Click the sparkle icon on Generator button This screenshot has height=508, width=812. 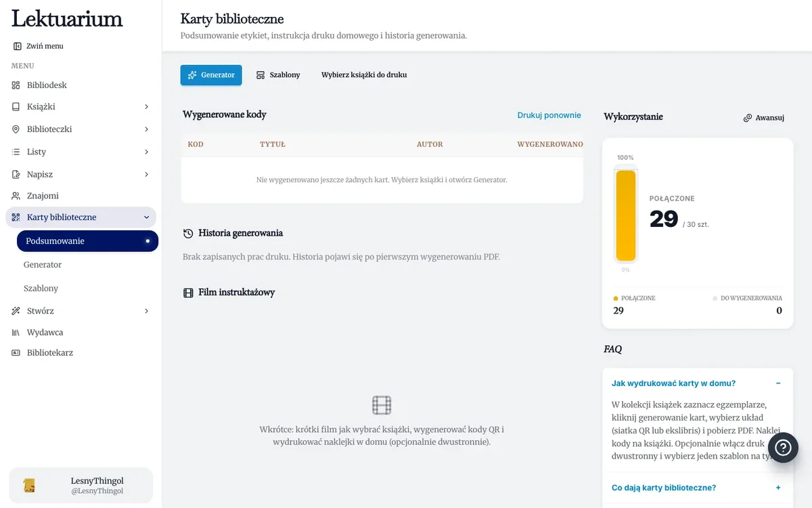(192, 75)
